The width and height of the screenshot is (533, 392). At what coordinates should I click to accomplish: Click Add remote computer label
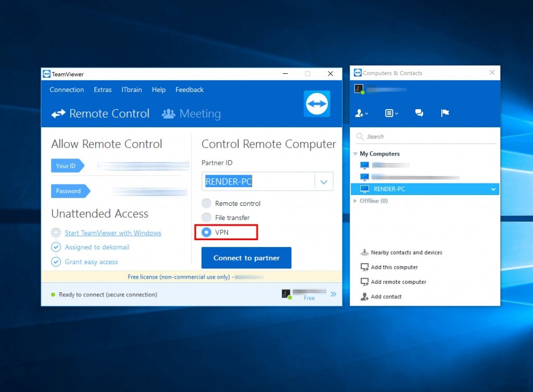pyautogui.click(x=398, y=282)
